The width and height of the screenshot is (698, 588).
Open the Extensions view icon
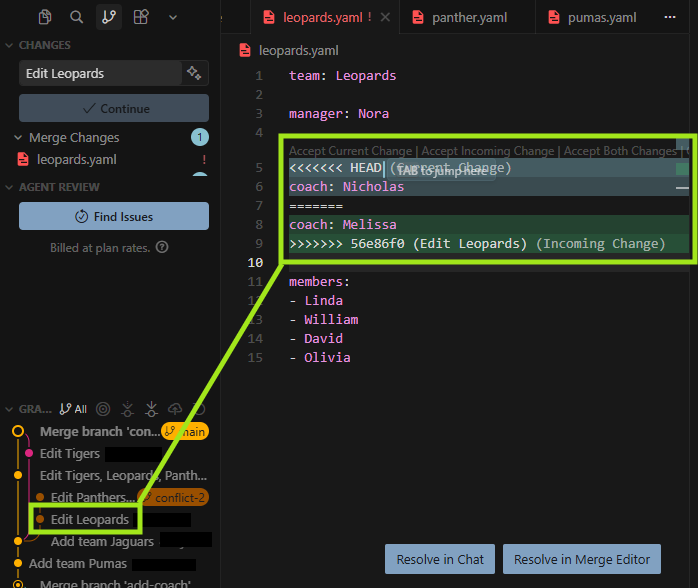141,17
